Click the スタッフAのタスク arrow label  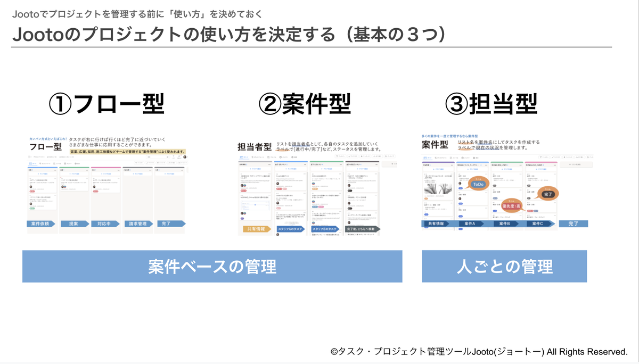292,229
